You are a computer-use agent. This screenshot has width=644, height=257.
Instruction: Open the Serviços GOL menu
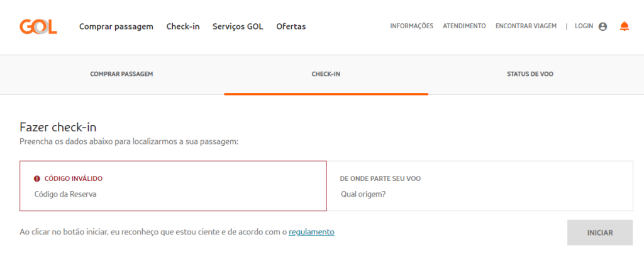point(238,26)
